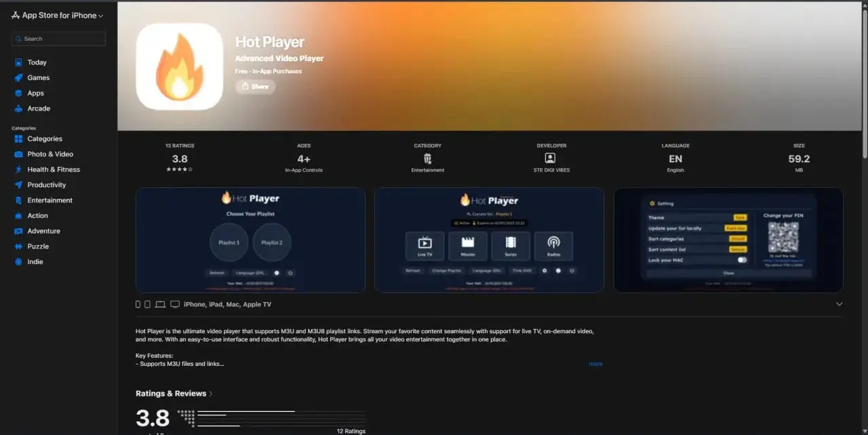Click the Share button
This screenshot has width=868, height=435.
pyautogui.click(x=255, y=87)
